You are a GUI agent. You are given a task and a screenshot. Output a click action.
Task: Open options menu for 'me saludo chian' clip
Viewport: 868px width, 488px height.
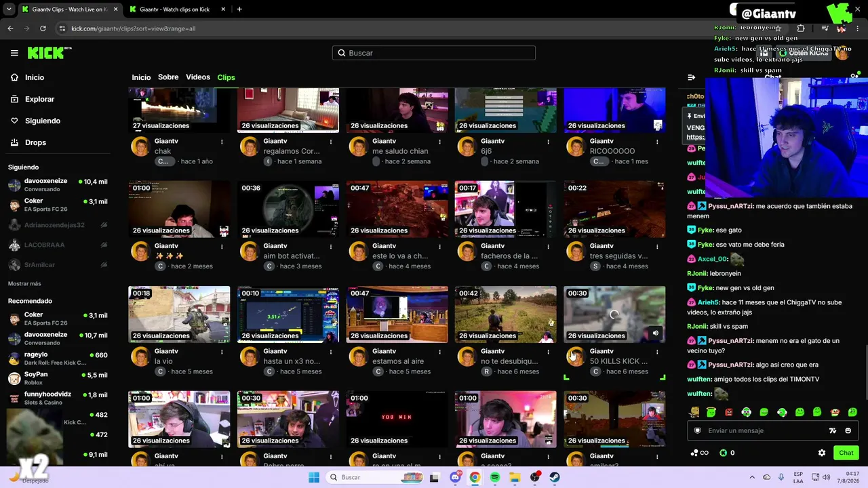point(439,142)
